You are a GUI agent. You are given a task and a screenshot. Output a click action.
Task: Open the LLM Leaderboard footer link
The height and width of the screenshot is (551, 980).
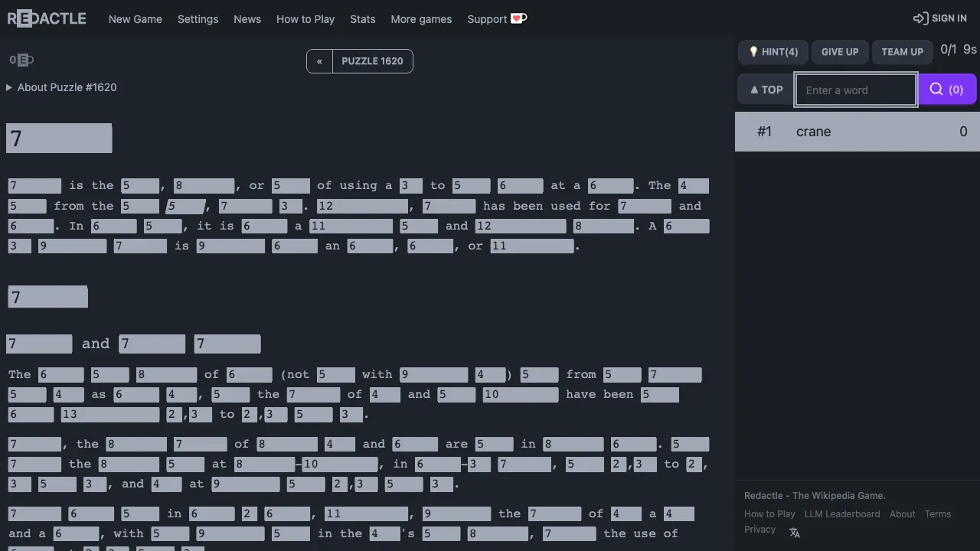(842, 514)
